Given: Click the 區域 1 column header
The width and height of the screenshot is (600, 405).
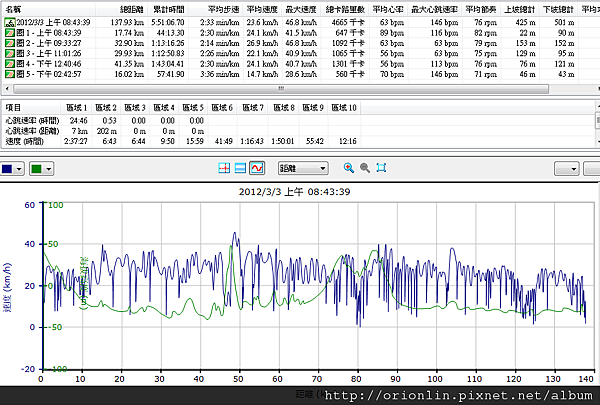Looking at the screenshot, I should (x=76, y=108).
